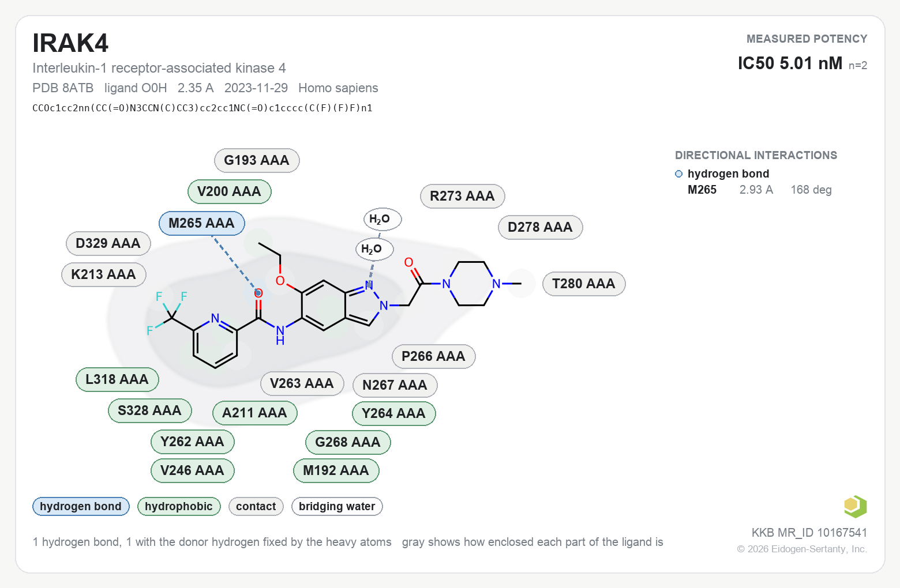Select the lower H2O water bubble
The image size is (900, 588).
coord(374,249)
